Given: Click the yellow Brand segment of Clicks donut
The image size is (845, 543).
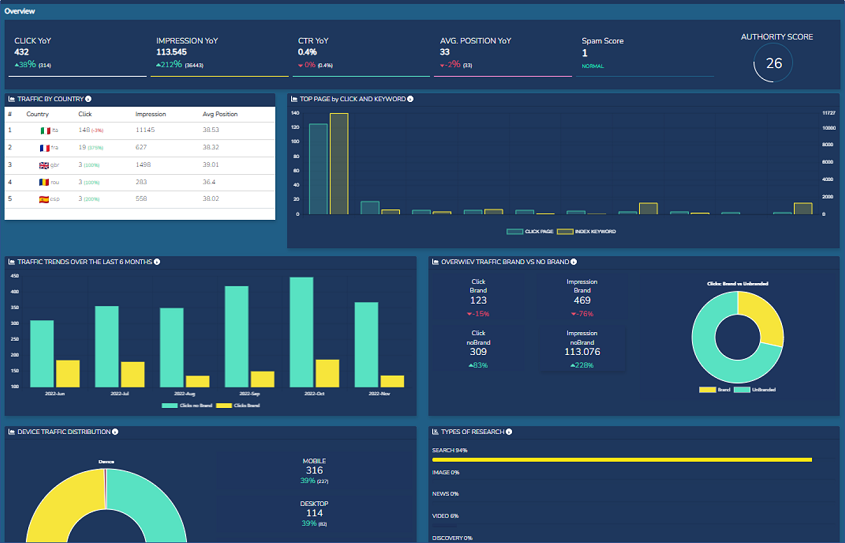Looking at the screenshot, I should tap(765, 315).
